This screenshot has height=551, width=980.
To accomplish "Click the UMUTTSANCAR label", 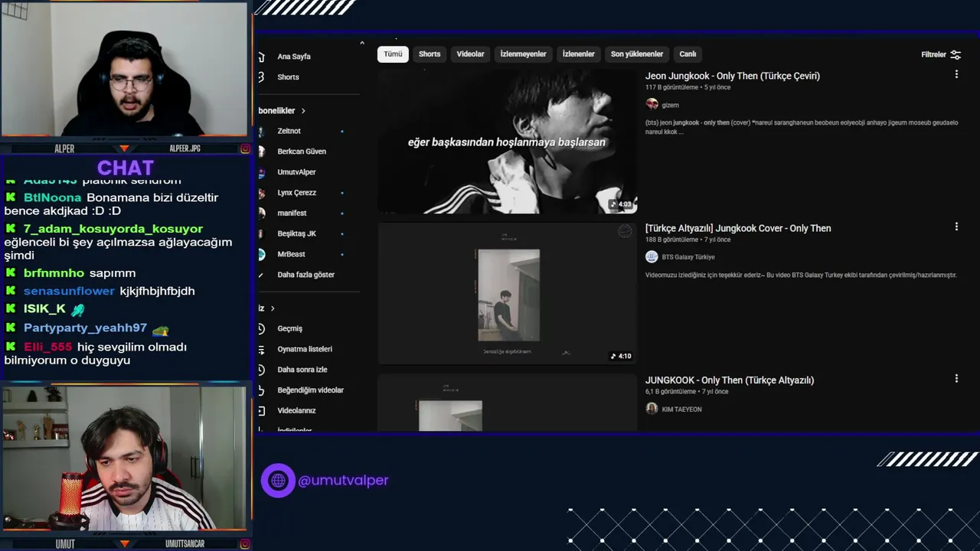I will pyautogui.click(x=185, y=544).
